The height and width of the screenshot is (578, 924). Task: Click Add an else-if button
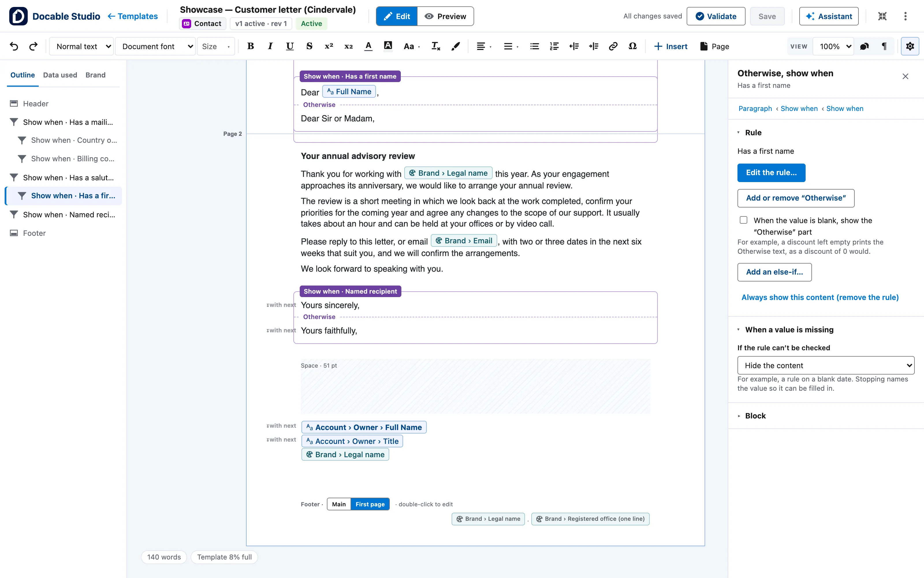coord(774,272)
